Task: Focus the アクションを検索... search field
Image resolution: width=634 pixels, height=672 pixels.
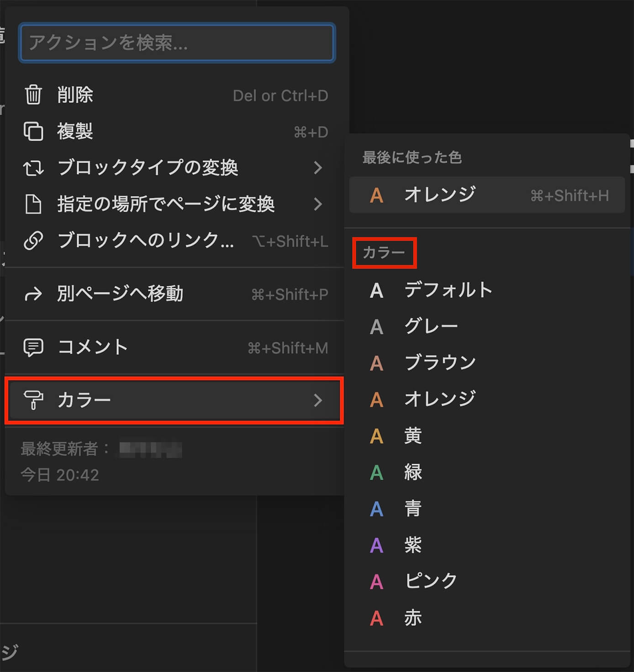Action: pos(177,43)
